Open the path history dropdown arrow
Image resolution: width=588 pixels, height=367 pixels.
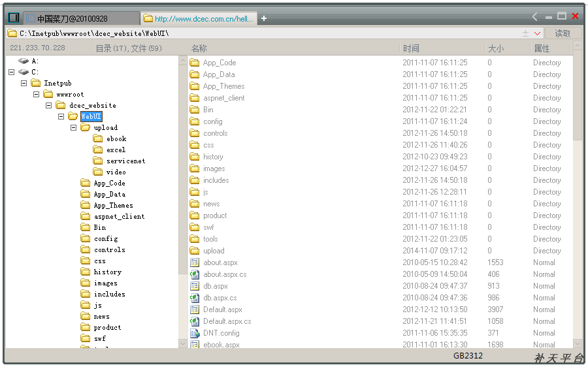click(538, 33)
